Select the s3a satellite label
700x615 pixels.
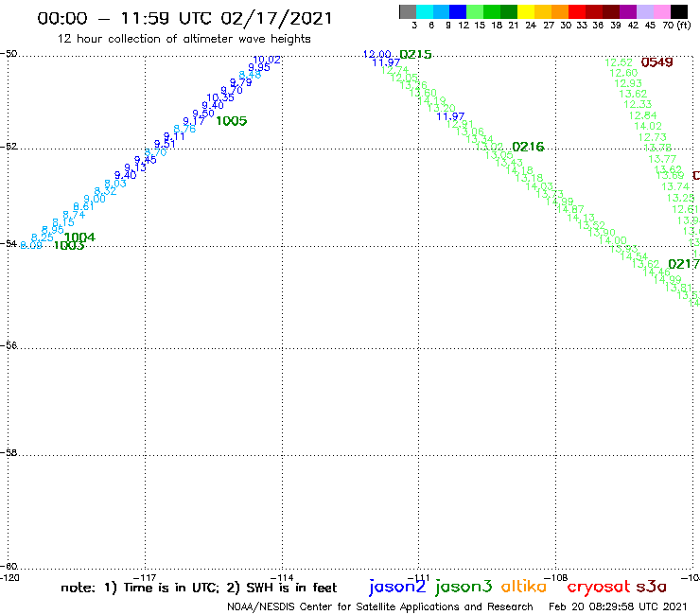[x=651, y=587]
